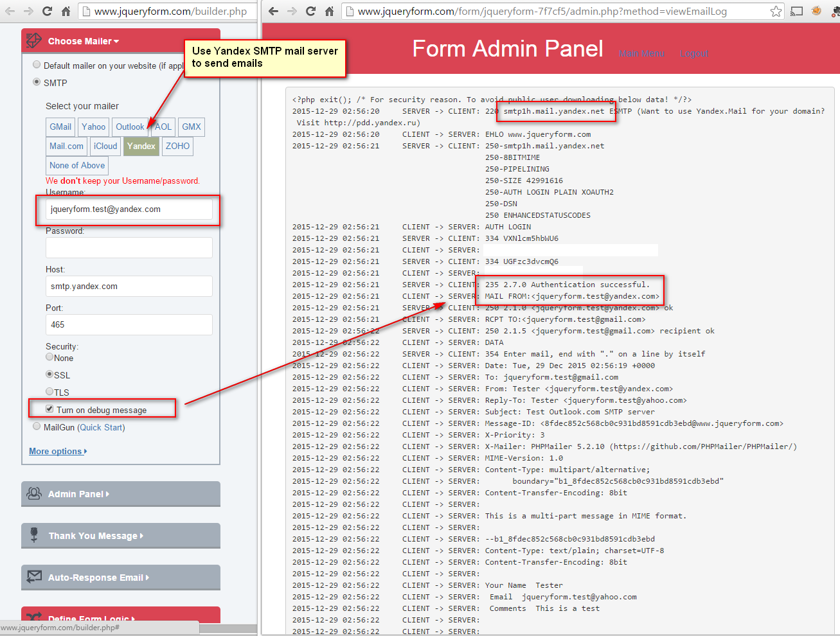
Task: Click the Choose Mailer envelope icon
Action: [x=34, y=41]
